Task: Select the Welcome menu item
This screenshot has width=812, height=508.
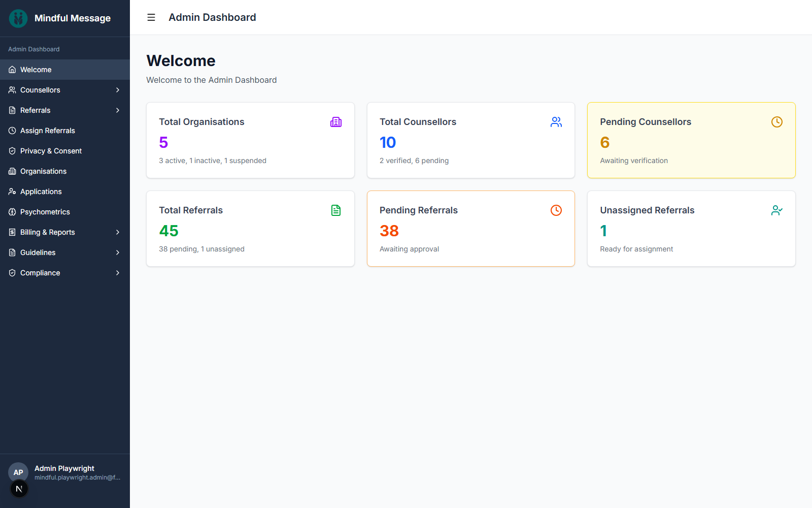Action: [65, 70]
